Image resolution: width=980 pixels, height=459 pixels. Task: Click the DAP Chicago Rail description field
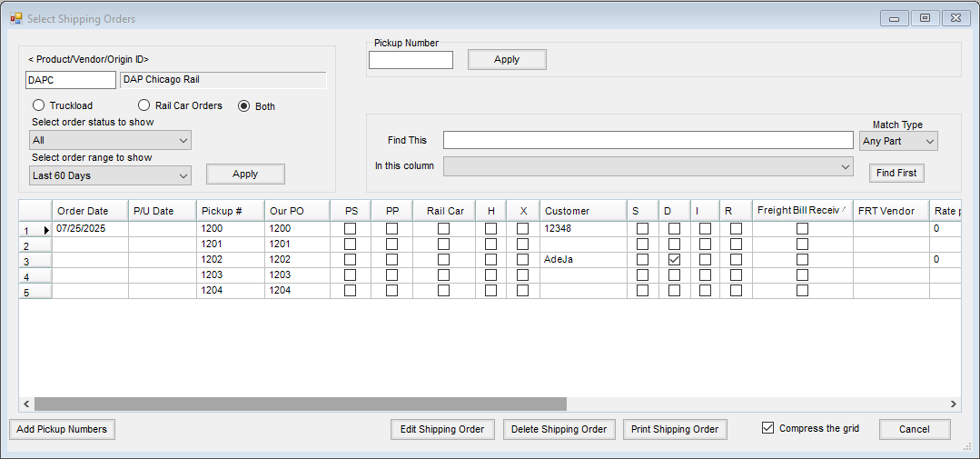223,80
